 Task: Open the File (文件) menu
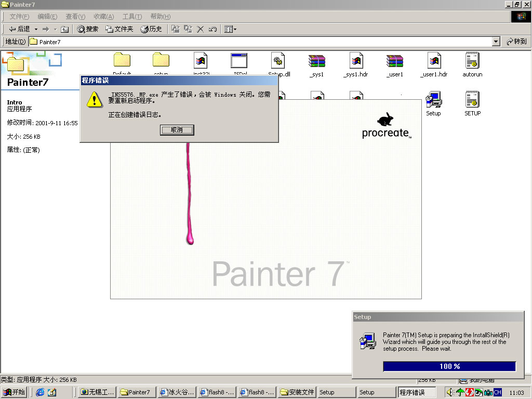point(19,17)
